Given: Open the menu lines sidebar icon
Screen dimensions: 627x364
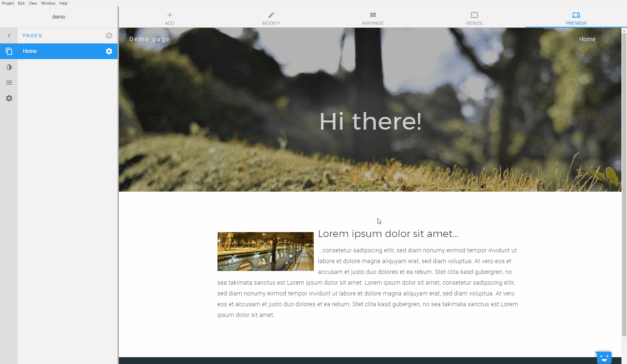Looking at the screenshot, I should [9, 83].
